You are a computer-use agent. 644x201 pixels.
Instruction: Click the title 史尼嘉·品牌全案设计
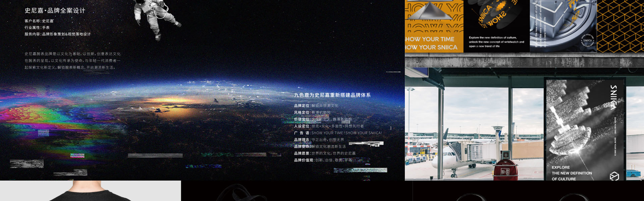(55, 11)
